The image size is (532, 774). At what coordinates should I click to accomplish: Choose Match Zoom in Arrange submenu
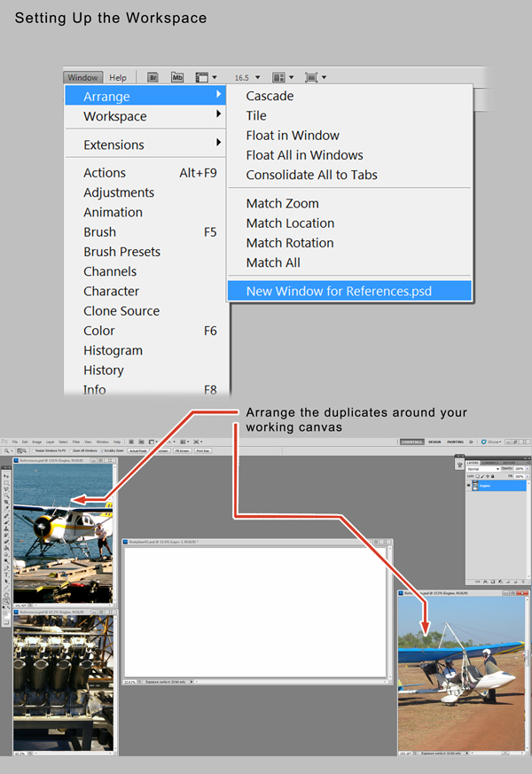click(x=282, y=203)
